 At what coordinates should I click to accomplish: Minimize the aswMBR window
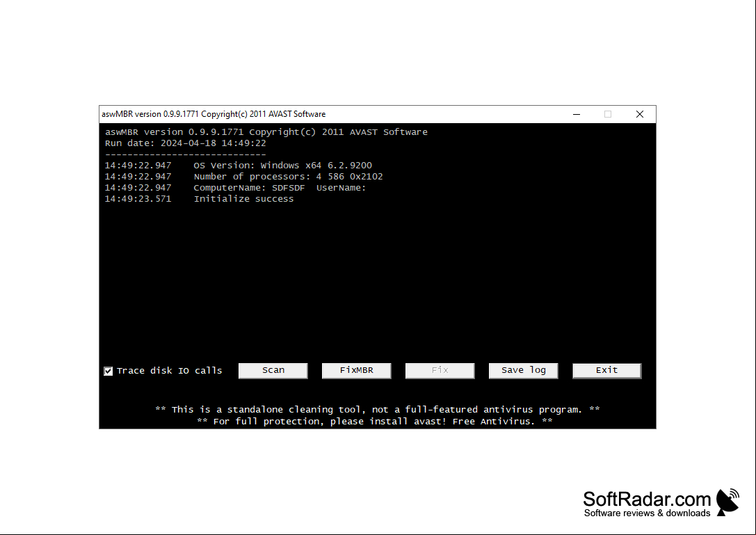pyautogui.click(x=576, y=114)
